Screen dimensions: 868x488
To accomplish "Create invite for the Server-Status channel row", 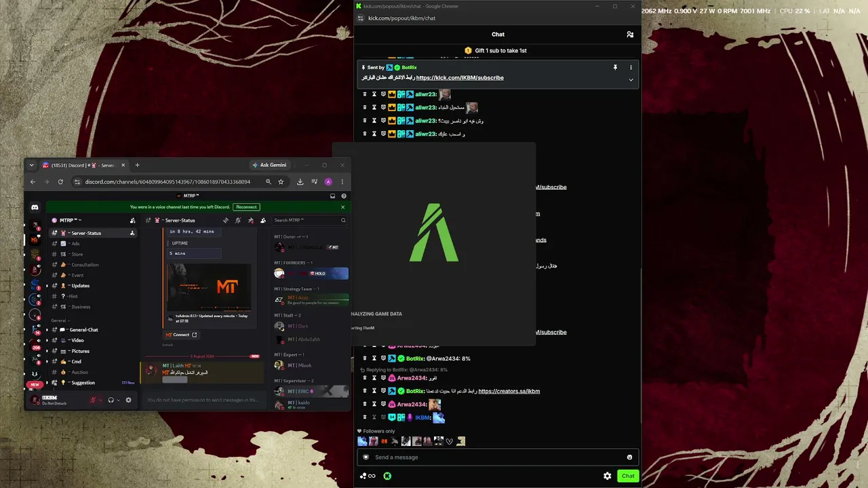I will (132, 233).
